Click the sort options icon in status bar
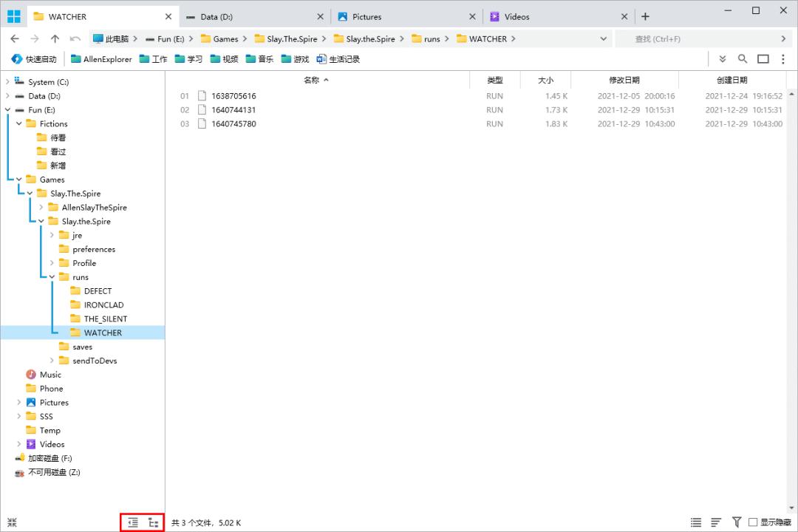Viewport: 798px width, 532px height. (x=715, y=522)
